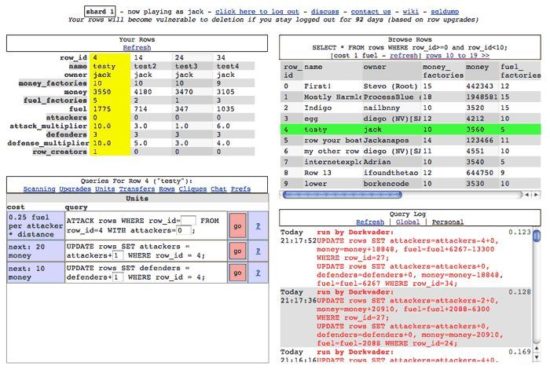The width and height of the screenshot is (550, 370).
Task: Focus the WITH attackers count field
Action: point(184,230)
